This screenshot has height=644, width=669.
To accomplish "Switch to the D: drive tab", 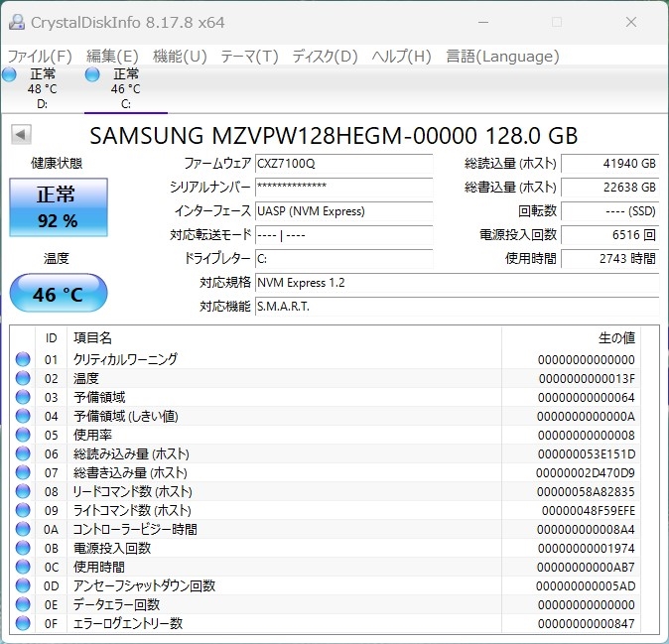I will click(43, 88).
